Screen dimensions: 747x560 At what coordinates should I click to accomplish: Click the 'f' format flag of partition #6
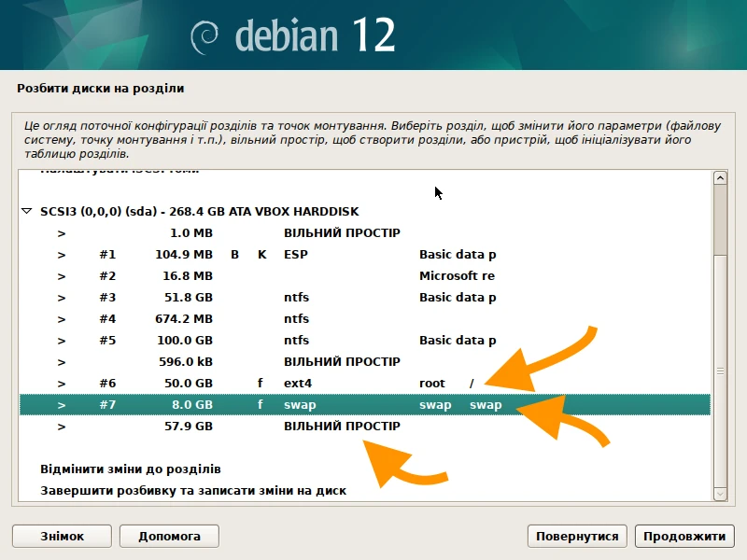pos(261,383)
